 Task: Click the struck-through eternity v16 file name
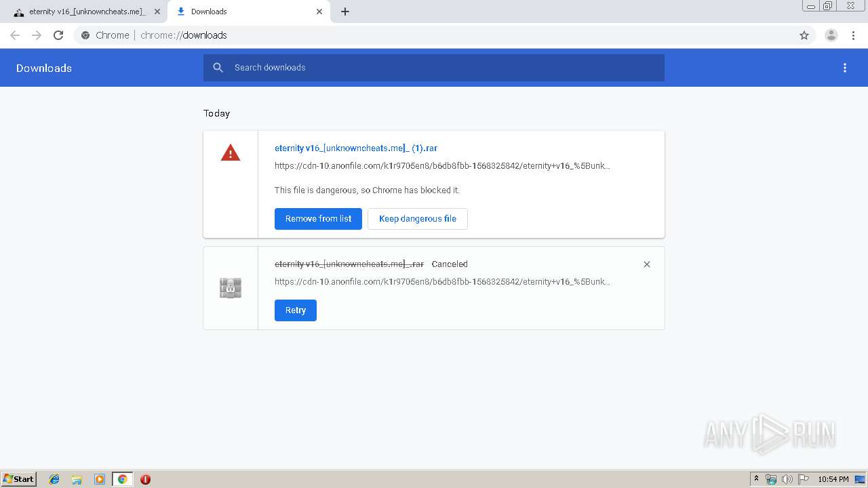[x=349, y=264]
